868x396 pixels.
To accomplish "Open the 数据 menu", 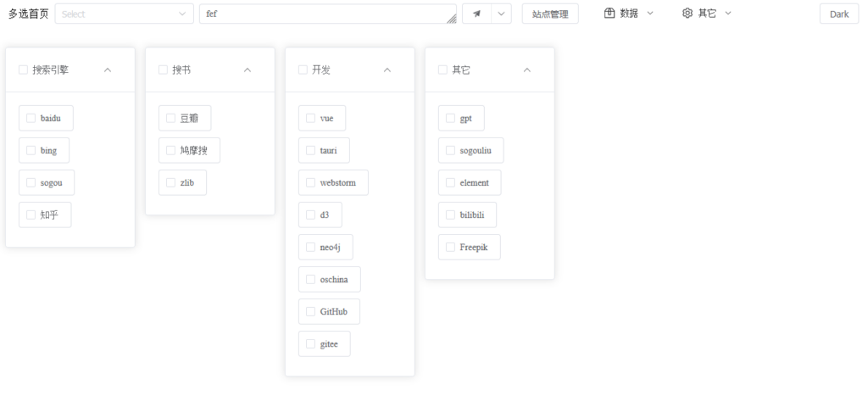I will coord(628,14).
